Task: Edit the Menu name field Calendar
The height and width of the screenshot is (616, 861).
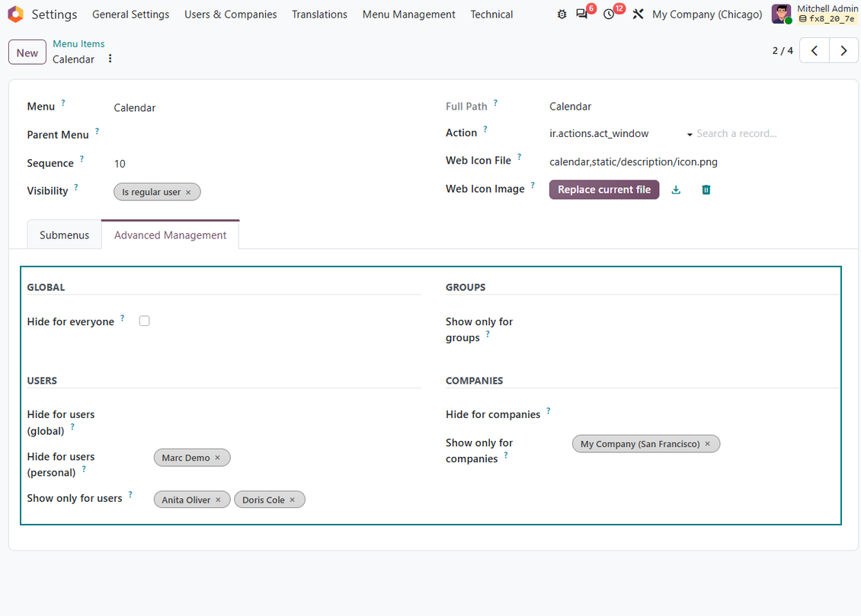Action: pyautogui.click(x=267, y=108)
